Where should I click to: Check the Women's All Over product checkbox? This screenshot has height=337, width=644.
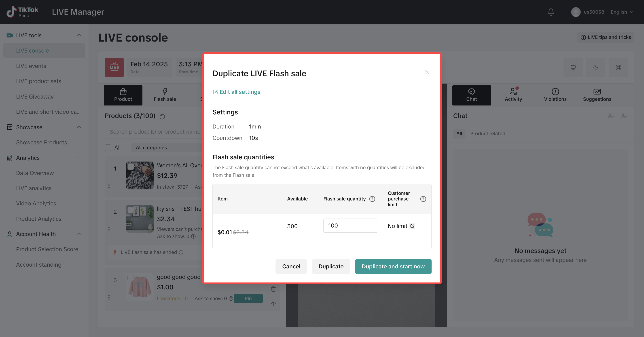(131, 166)
